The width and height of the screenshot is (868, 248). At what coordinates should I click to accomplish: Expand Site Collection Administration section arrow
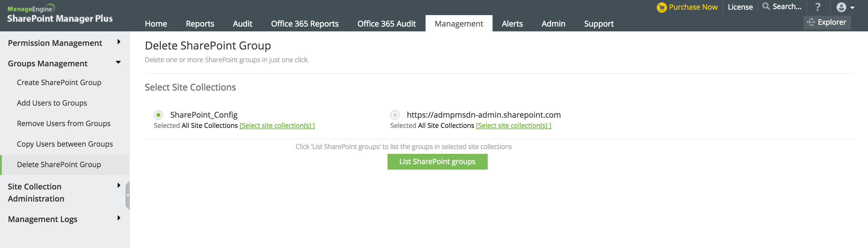click(x=119, y=185)
